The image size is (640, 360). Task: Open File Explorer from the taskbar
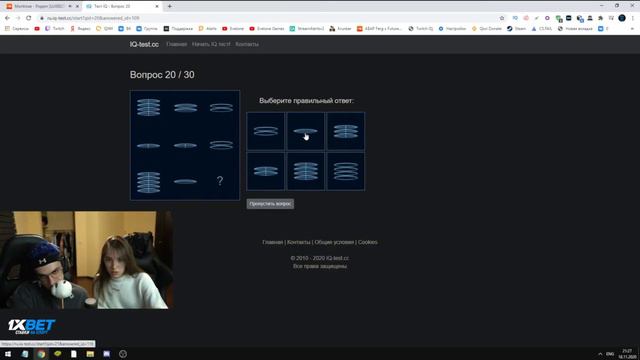pyautogui.click(x=90, y=354)
